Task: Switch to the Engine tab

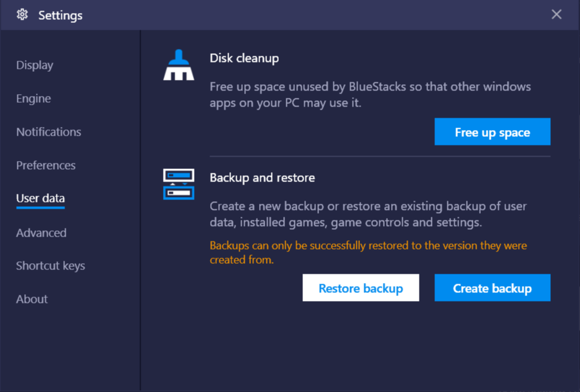Action: click(33, 98)
